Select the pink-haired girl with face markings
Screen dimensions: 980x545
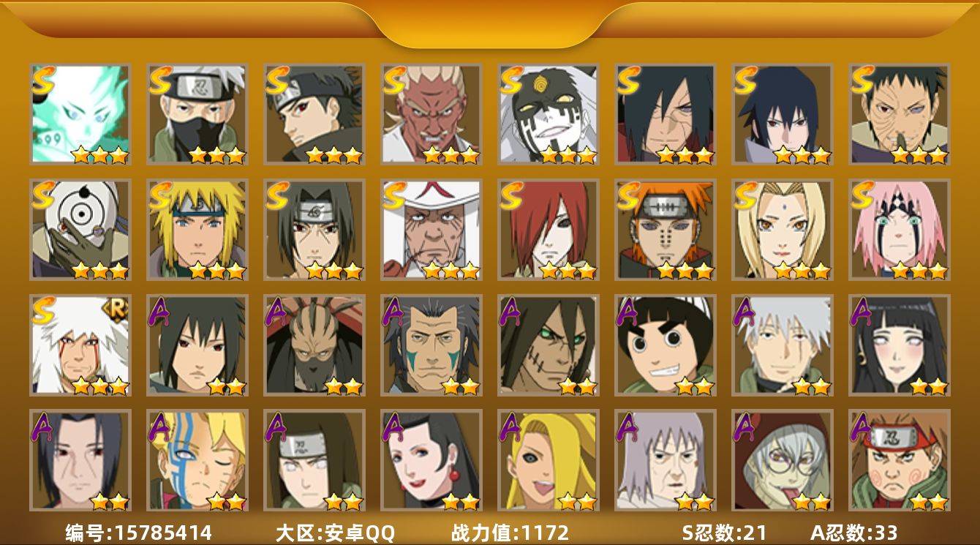900,230
